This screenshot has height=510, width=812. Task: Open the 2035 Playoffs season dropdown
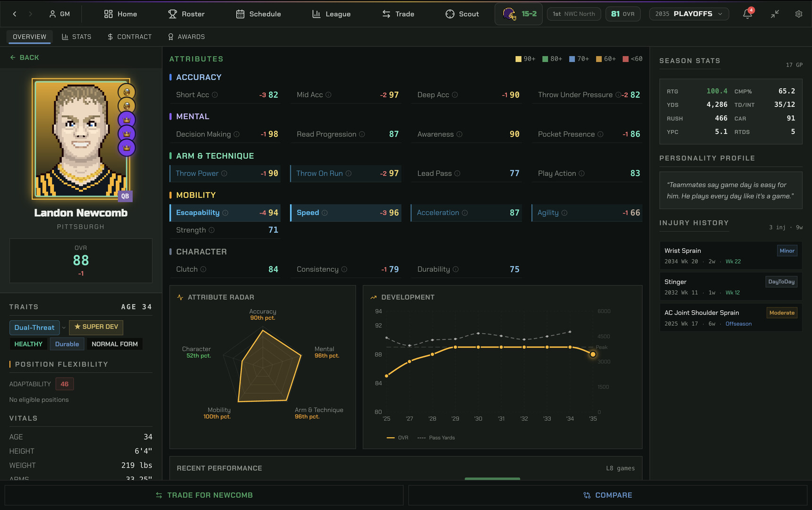click(x=689, y=14)
